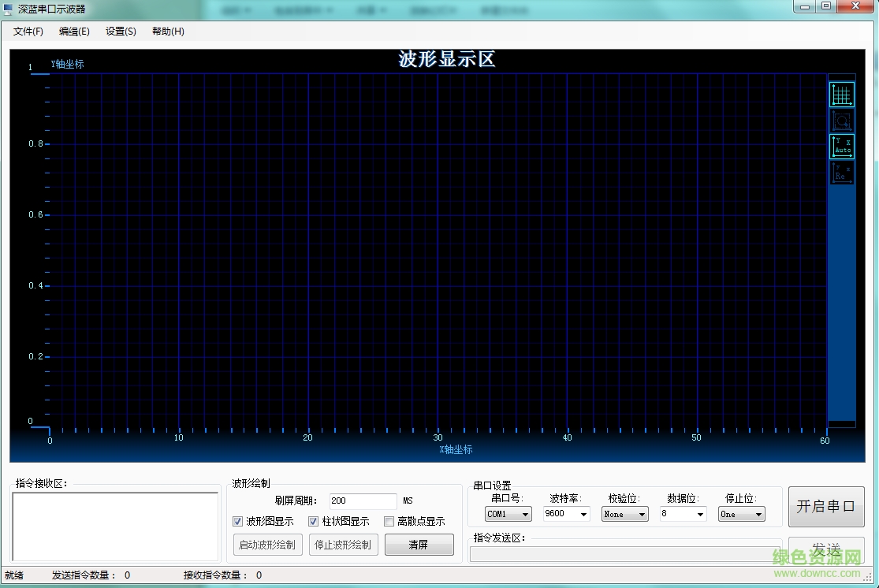Open the 停止位 One dropdown

point(742,514)
